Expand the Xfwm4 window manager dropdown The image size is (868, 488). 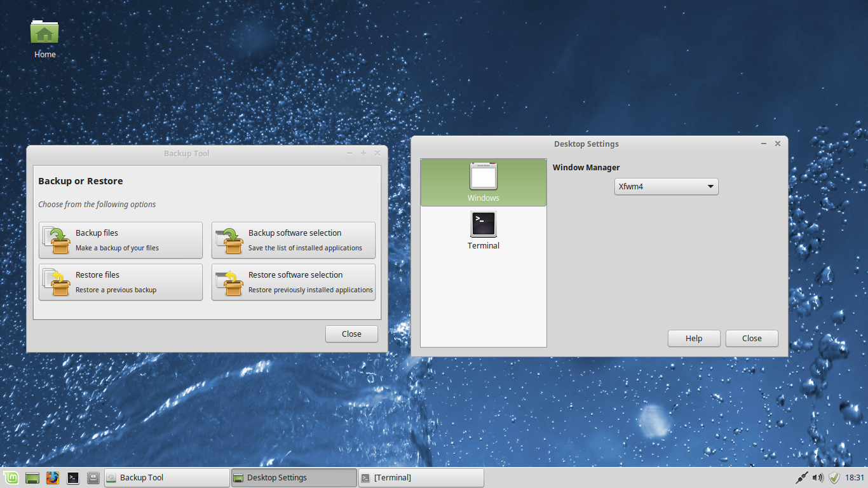pyautogui.click(x=666, y=187)
